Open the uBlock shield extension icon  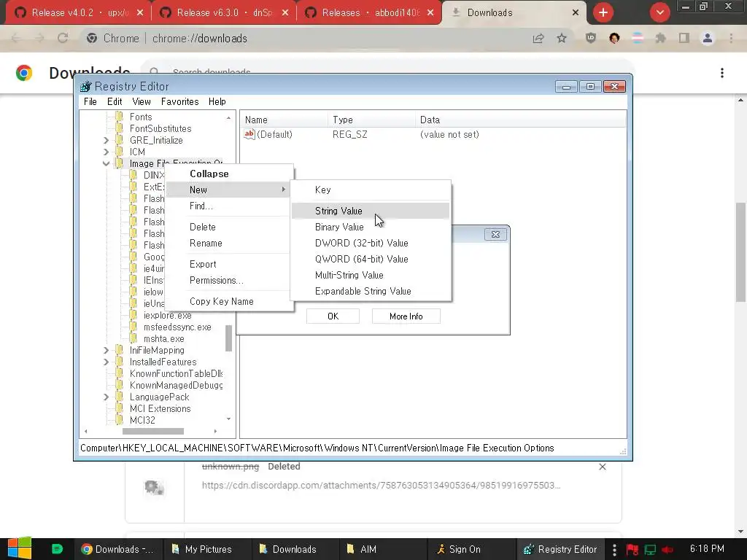(x=591, y=38)
